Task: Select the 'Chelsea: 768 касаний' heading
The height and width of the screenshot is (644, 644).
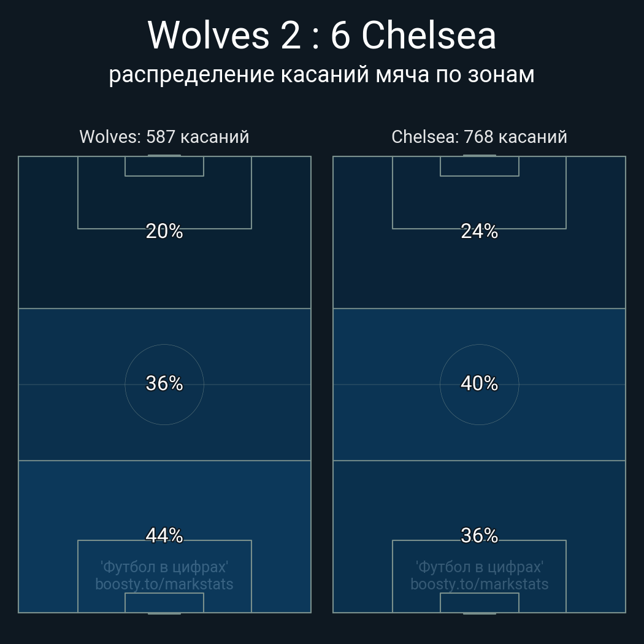Action: point(479,136)
